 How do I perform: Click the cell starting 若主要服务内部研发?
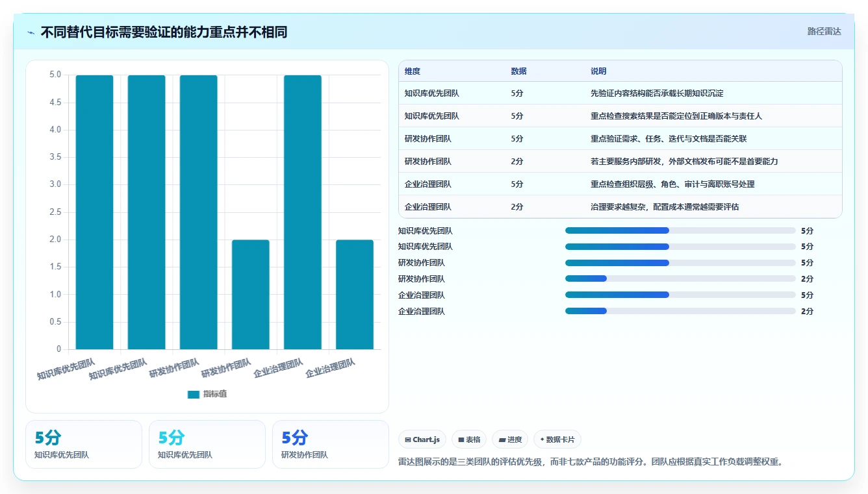684,162
